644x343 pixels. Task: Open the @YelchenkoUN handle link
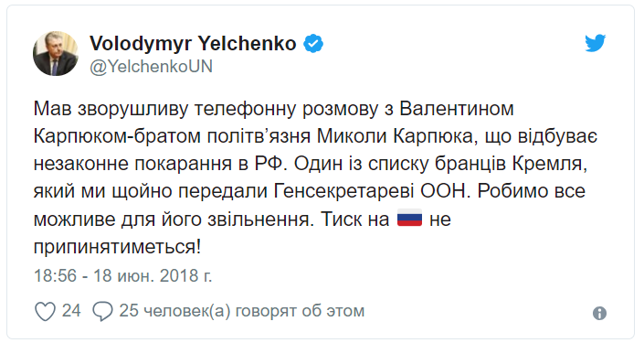tap(151, 67)
